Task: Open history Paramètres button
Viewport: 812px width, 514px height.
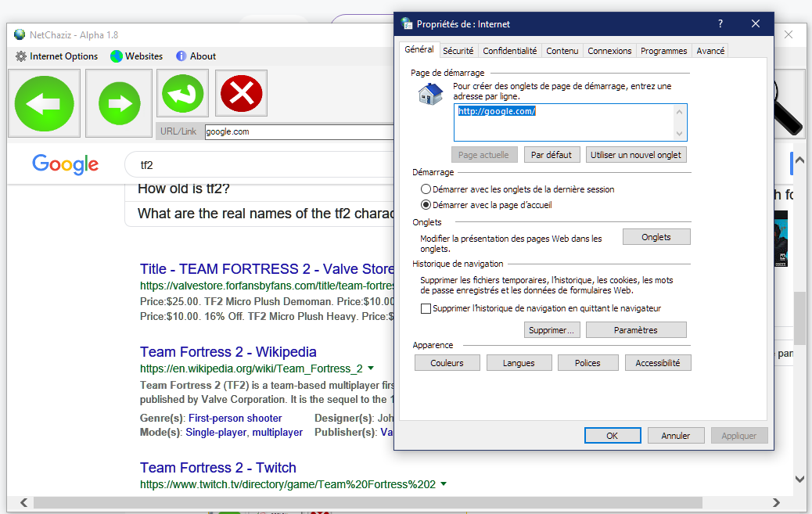Action: coord(636,330)
